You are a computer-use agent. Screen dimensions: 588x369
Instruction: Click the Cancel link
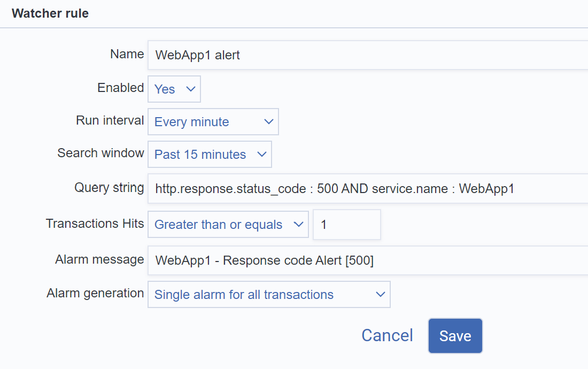pyautogui.click(x=387, y=335)
